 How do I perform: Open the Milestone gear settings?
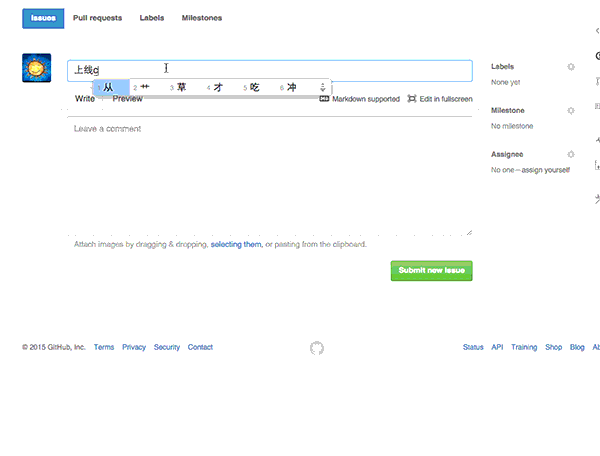point(571,111)
